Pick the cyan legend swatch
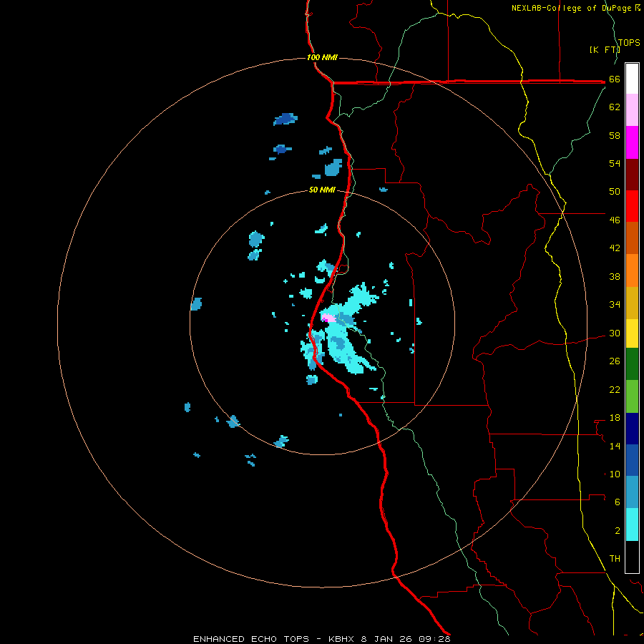The height and width of the screenshot is (644, 644). click(632, 525)
